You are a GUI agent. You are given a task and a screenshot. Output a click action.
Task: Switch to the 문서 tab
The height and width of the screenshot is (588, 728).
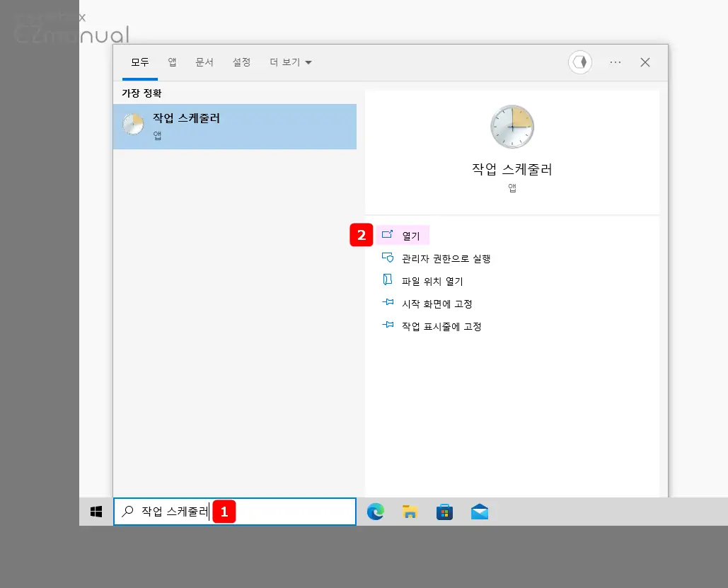(204, 62)
